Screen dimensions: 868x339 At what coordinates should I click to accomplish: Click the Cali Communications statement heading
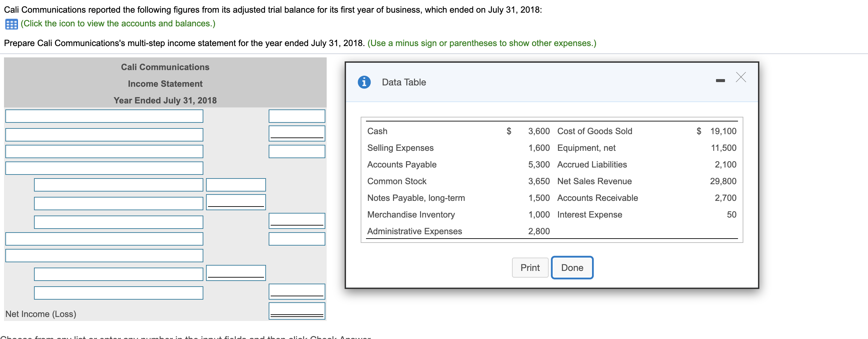coord(165,67)
